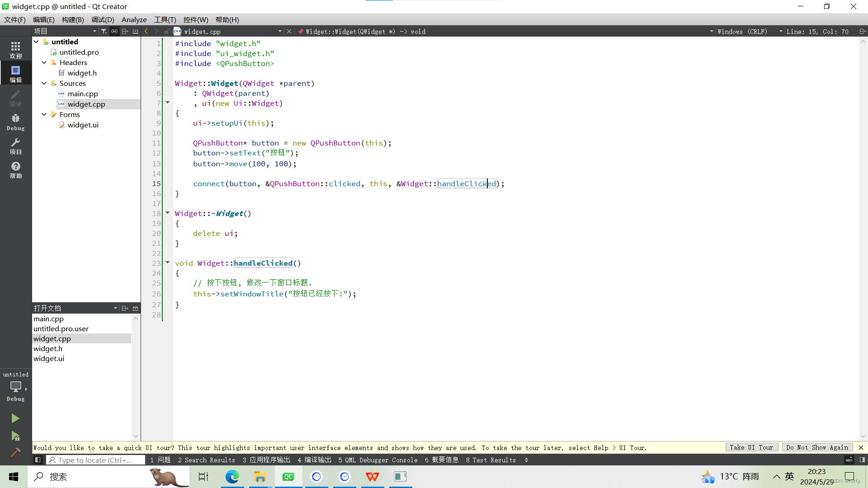Click the Start Debugging run icon

15,436
